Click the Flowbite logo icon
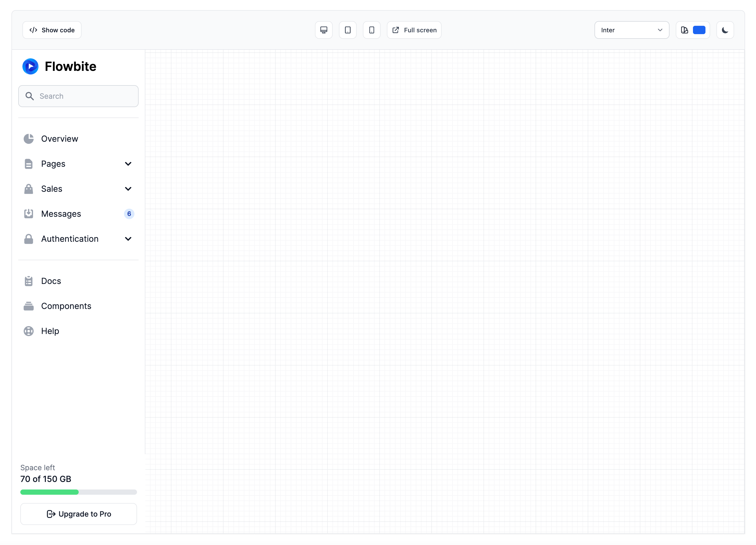Screen dimensions: 756x545 30,66
